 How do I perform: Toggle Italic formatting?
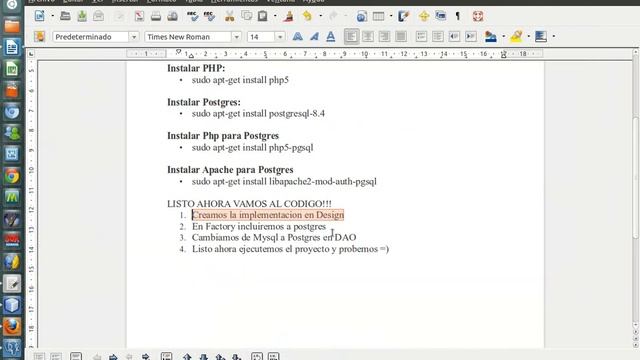tap(314, 36)
